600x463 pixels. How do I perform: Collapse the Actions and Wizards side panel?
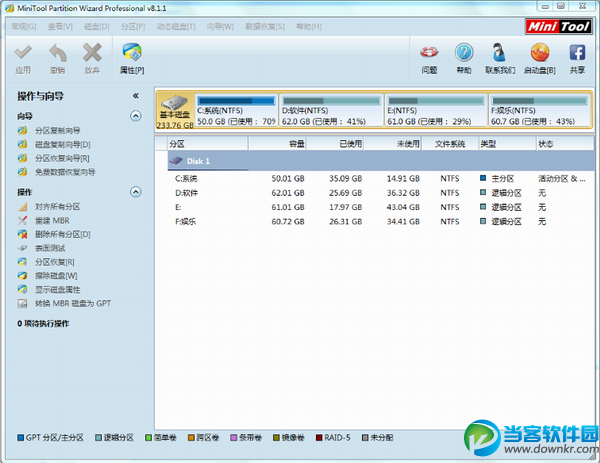point(135,96)
